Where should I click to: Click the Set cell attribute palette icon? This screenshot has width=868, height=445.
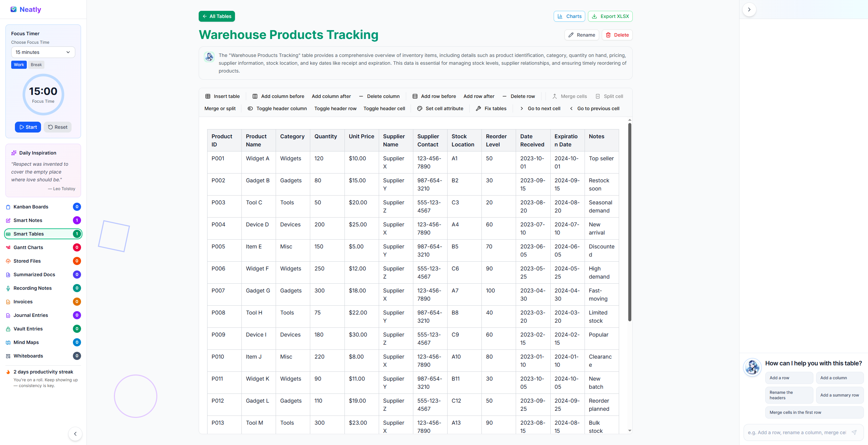tap(420, 108)
